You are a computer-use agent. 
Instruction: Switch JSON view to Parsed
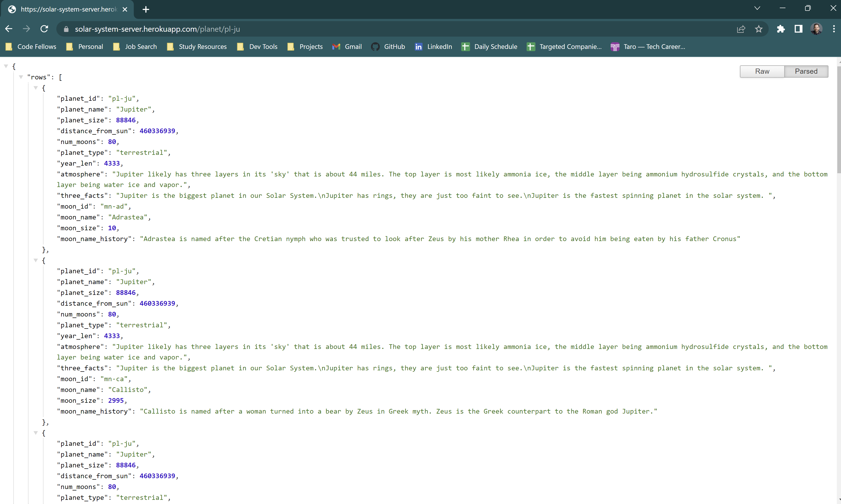(x=806, y=71)
